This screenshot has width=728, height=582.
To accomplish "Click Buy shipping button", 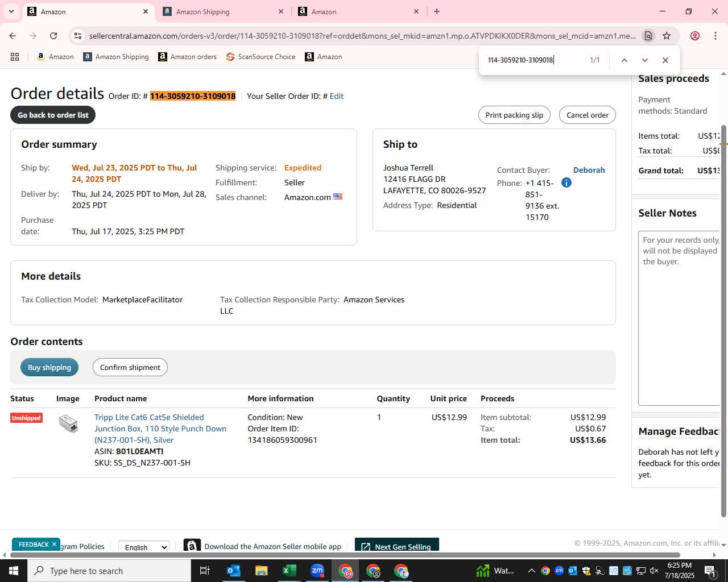I will pos(49,367).
